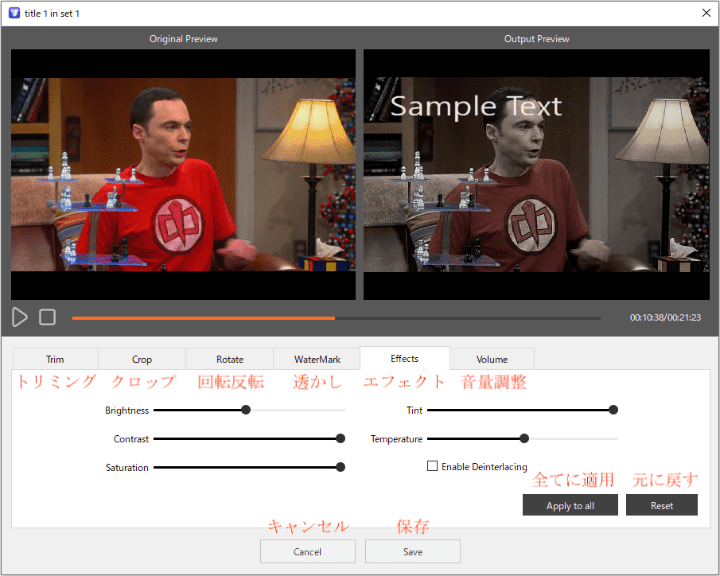Click the orange playback progress bar

pos(203,318)
